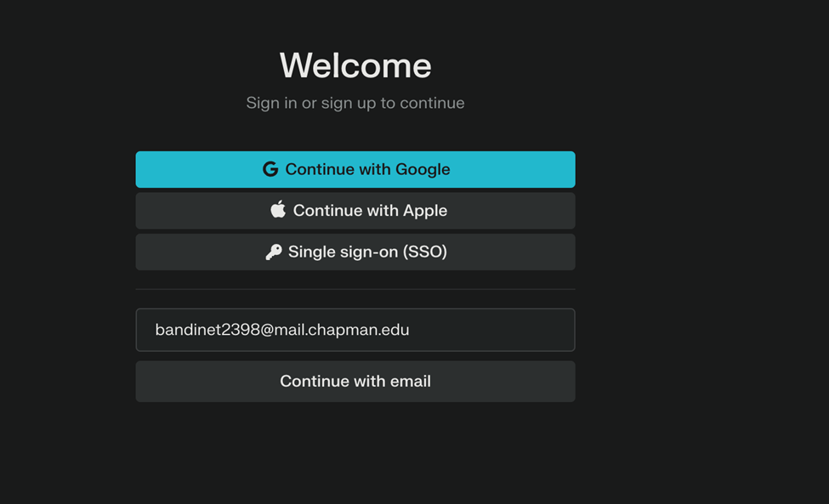Click the horizontal divider above the email field
The height and width of the screenshot is (504, 829).
[x=355, y=289]
